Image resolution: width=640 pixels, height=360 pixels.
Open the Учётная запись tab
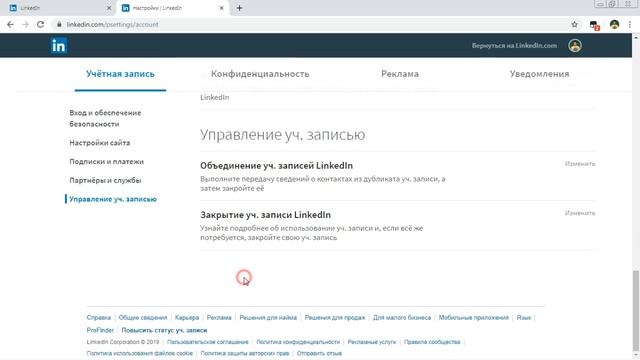(120, 74)
